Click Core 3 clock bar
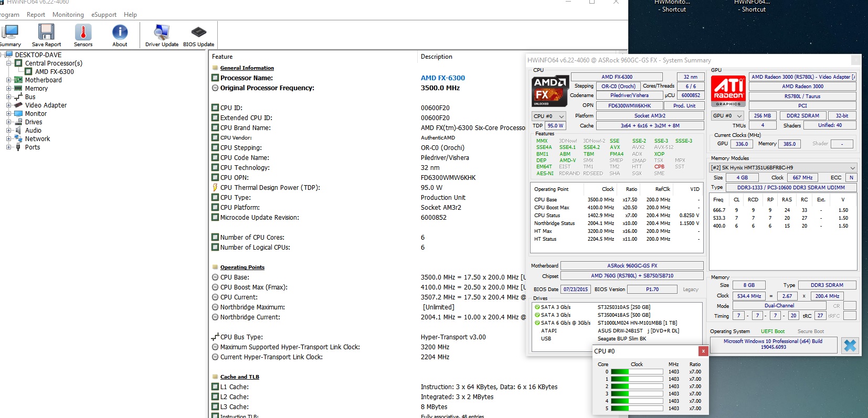 click(637, 394)
